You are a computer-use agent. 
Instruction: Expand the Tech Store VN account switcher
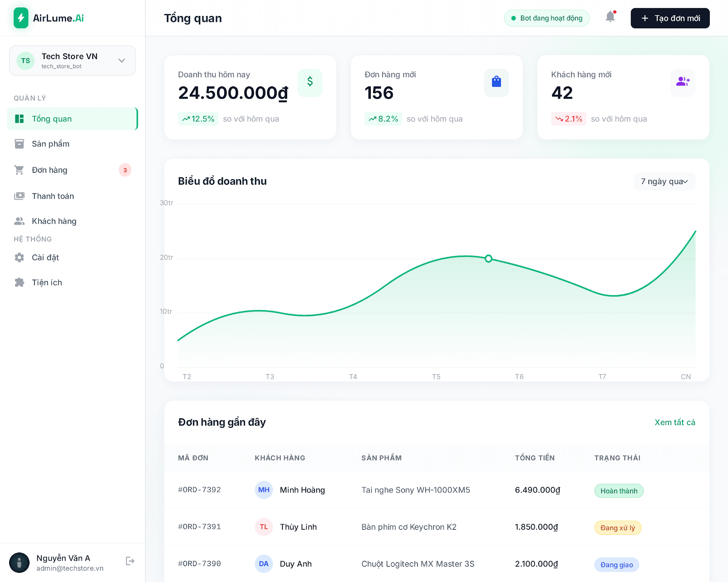(x=72, y=60)
